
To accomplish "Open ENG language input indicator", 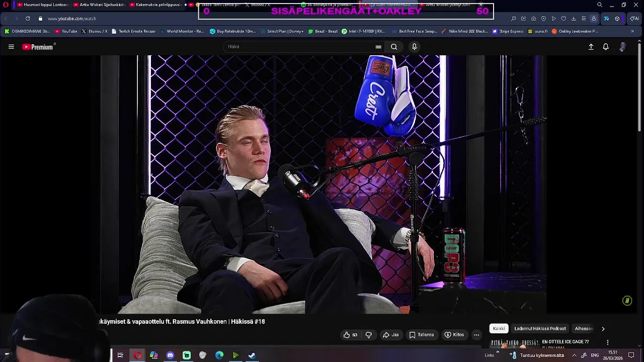I will pyautogui.click(x=595, y=355).
